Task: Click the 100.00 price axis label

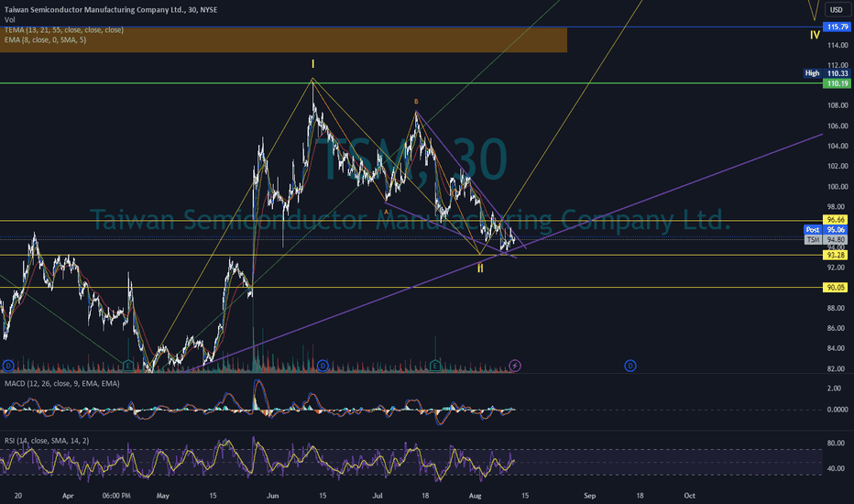Action: 838,186
